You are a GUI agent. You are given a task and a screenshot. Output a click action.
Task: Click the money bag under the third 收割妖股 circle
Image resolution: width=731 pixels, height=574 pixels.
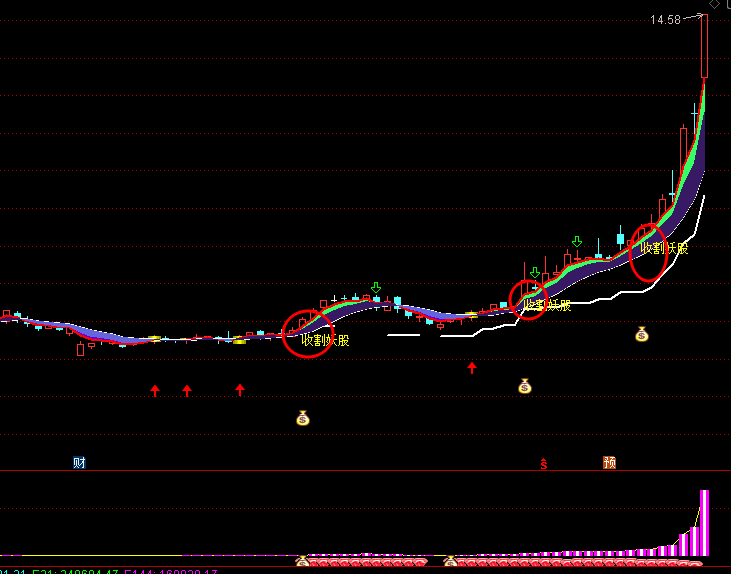[642, 334]
